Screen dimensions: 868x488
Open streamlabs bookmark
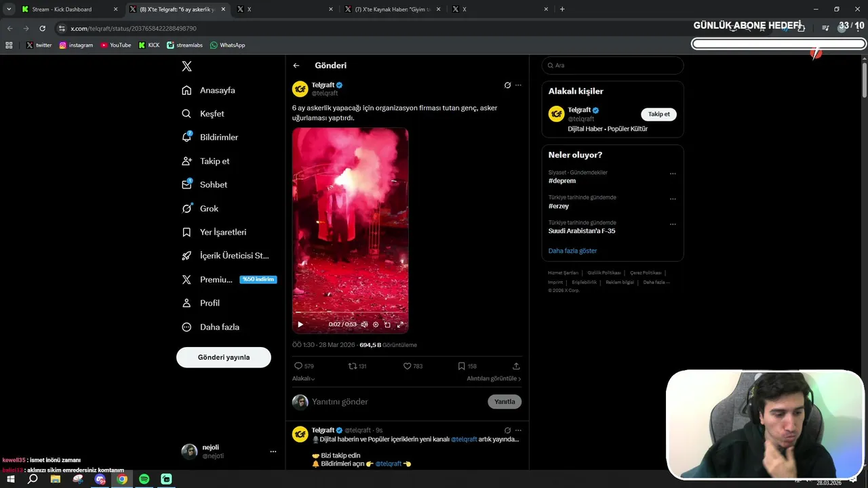coord(185,45)
